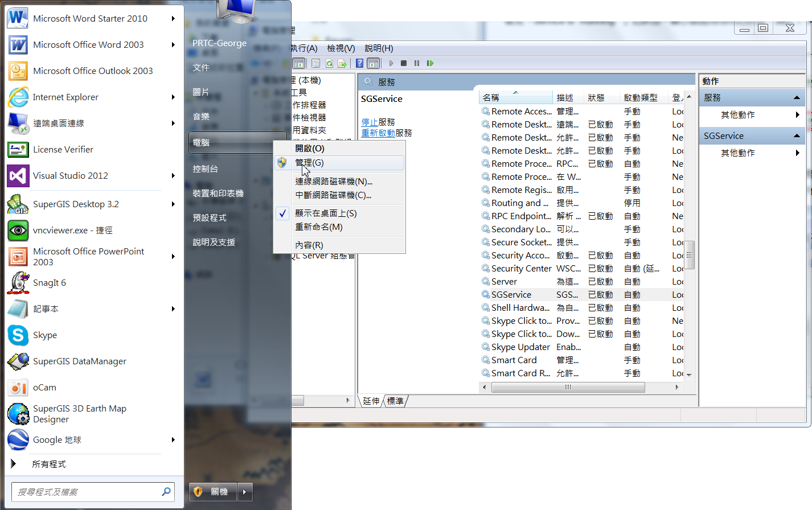Click the Stop Service square icon
The height and width of the screenshot is (510, 812).
(404, 63)
